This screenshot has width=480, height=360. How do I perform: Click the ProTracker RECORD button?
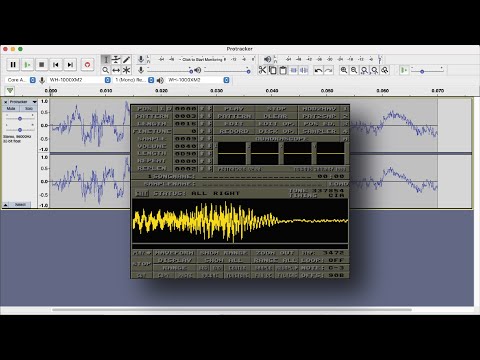234,131
